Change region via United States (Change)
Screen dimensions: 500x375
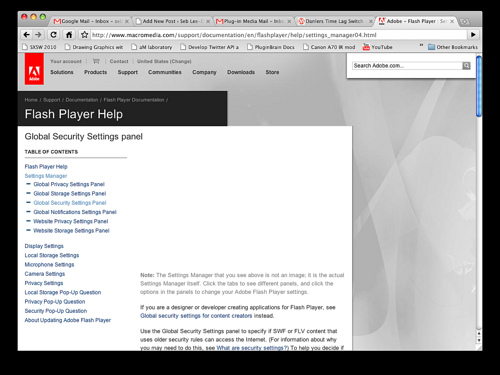(164, 61)
